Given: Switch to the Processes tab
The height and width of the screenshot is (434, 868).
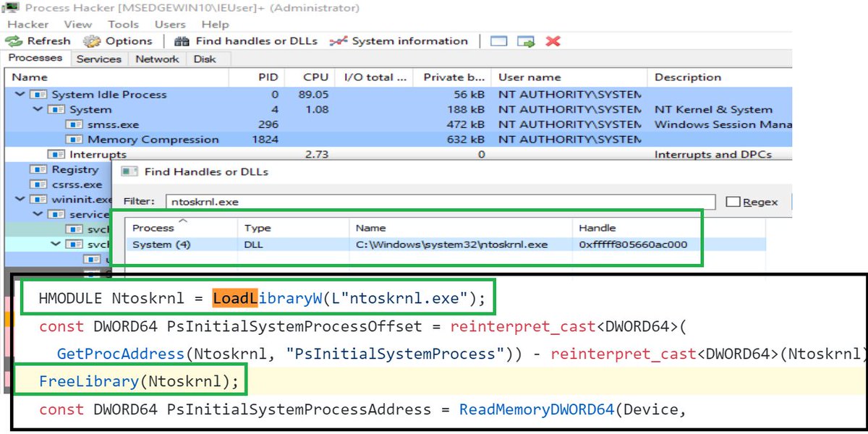Looking at the screenshot, I should (x=36, y=59).
